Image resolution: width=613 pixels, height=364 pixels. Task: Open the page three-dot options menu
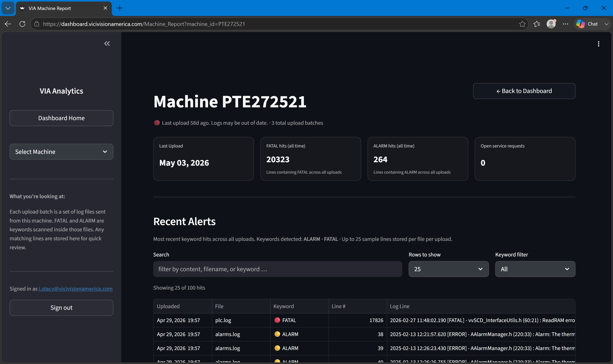point(599,44)
